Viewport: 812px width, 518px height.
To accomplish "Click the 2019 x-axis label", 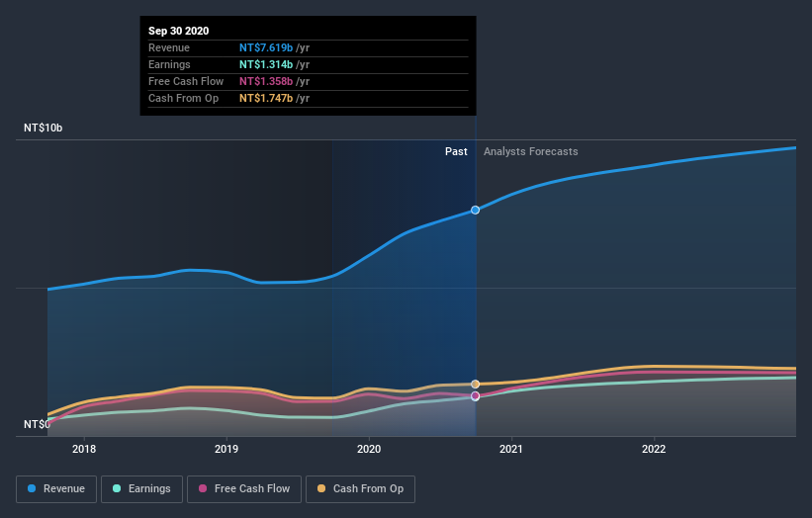I will (226, 449).
